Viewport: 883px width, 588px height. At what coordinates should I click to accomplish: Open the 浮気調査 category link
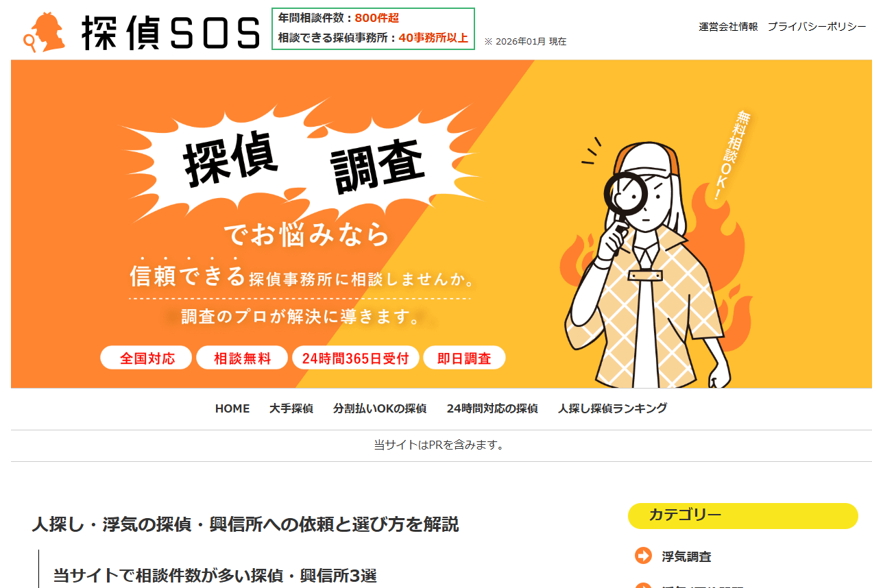(686, 556)
